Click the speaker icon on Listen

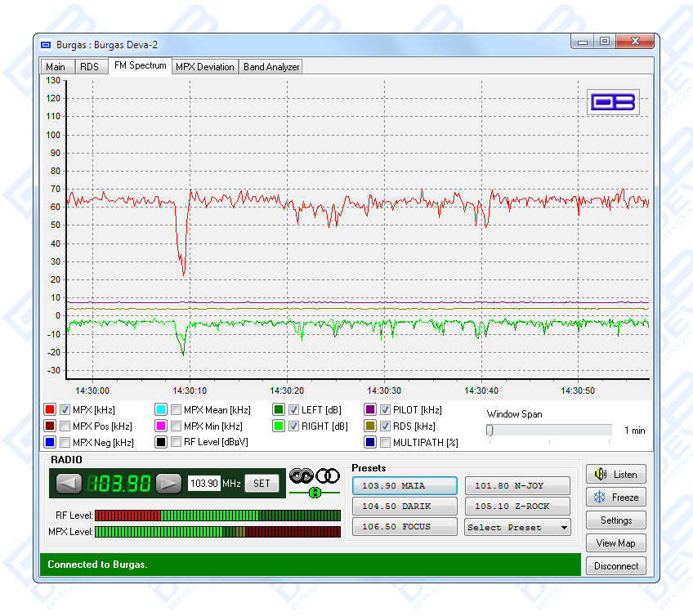pyautogui.click(x=601, y=475)
